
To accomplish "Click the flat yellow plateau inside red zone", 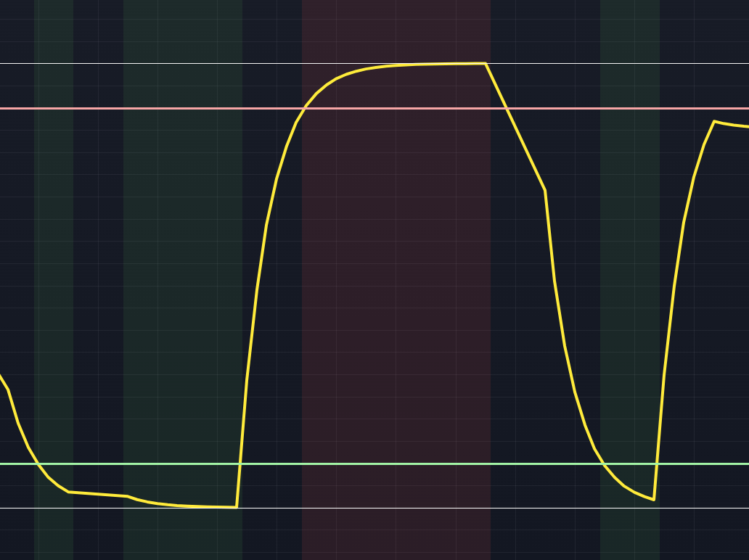I will 421,65.
